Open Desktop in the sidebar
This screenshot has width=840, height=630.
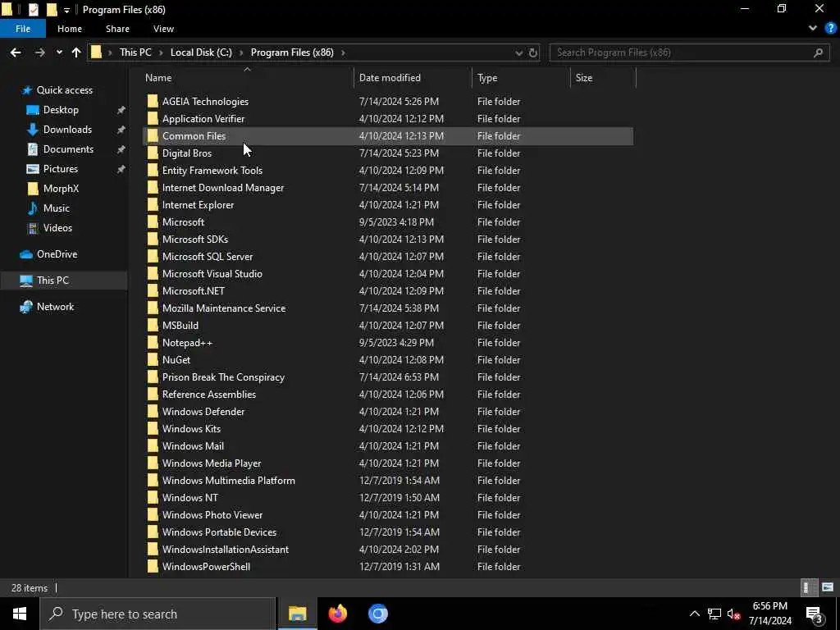pos(61,110)
